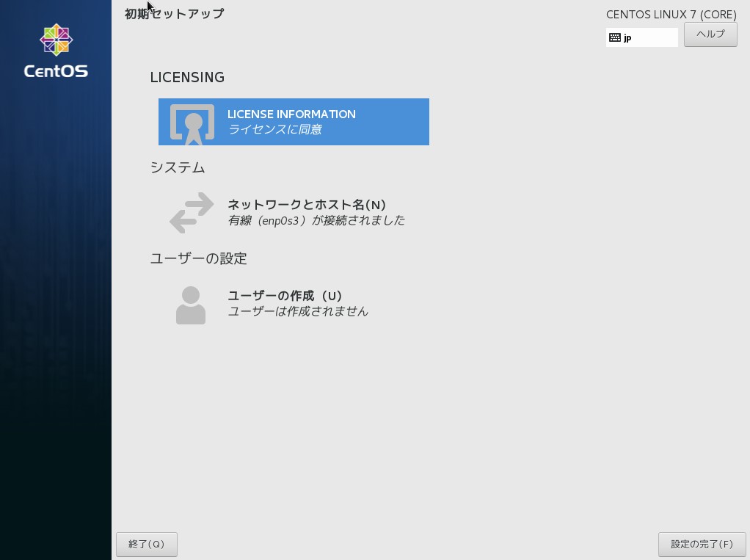750x560 pixels.
Task: Click the CentOS wordmark under the logo
Action: pos(56,72)
